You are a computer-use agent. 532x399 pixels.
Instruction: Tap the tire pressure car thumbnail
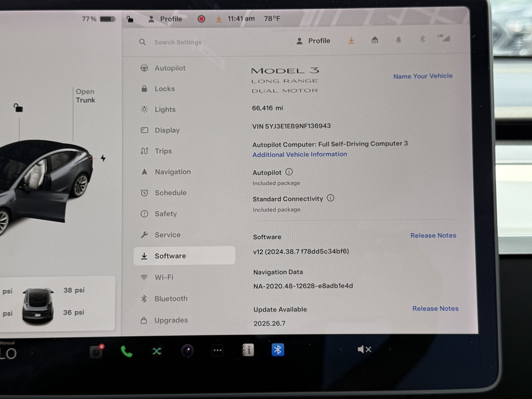[38, 305]
